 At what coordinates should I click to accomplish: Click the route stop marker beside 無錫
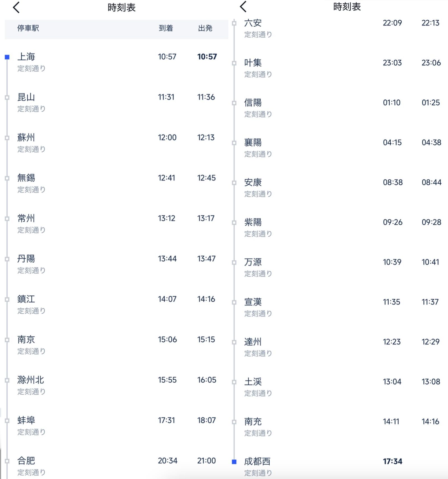[7, 178]
